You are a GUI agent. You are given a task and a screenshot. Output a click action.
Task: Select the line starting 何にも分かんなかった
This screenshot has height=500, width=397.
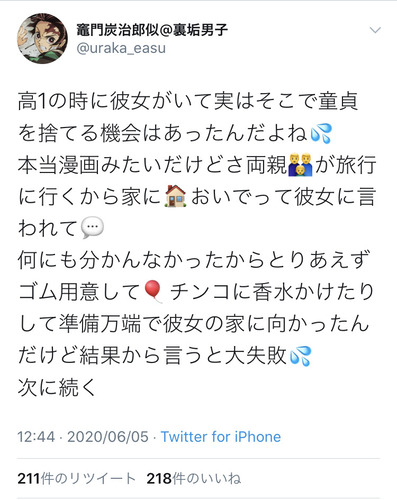[x=194, y=260]
